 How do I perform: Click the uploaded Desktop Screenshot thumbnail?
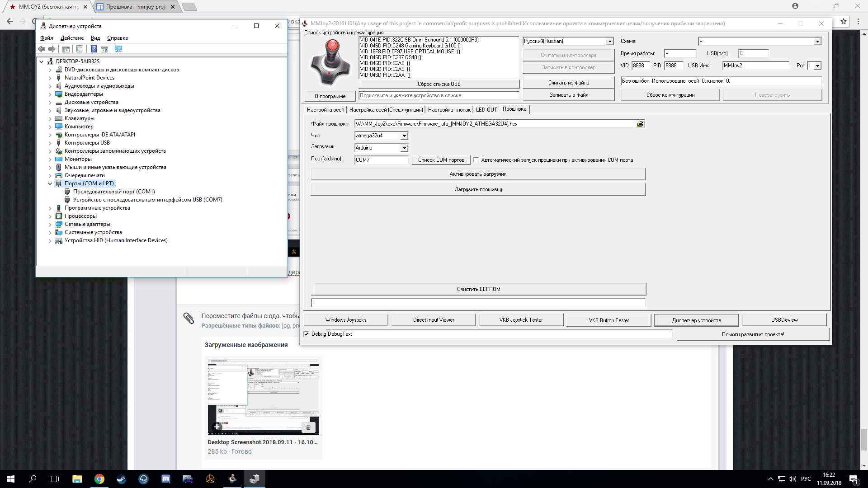264,397
